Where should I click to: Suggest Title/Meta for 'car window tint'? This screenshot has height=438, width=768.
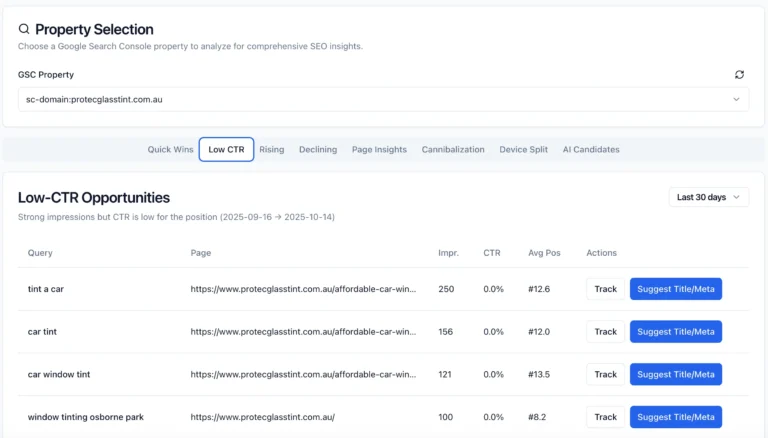point(675,374)
